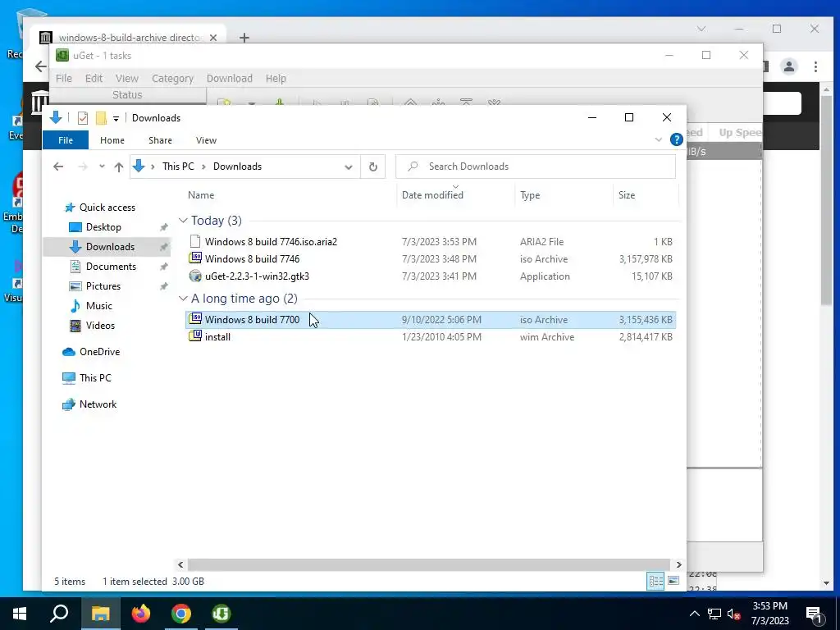This screenshot has height=630, width=840.
Task: Open the Share ribbon tab
Action: [160, 140]
